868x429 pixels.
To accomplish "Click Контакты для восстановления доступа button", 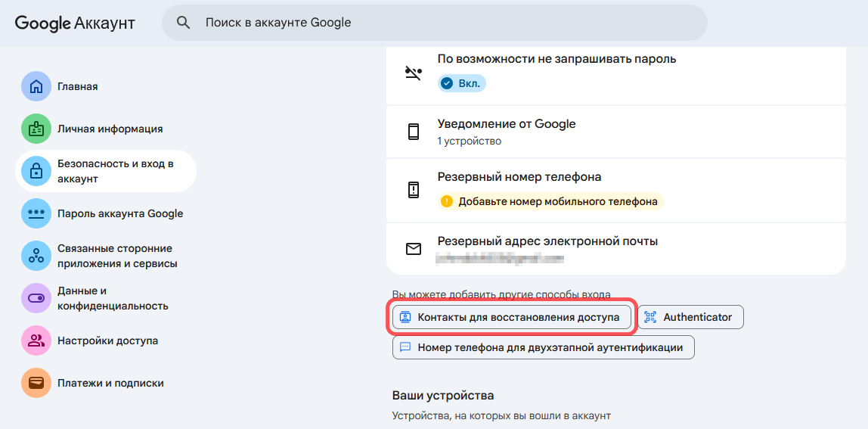I will (511, 318).
